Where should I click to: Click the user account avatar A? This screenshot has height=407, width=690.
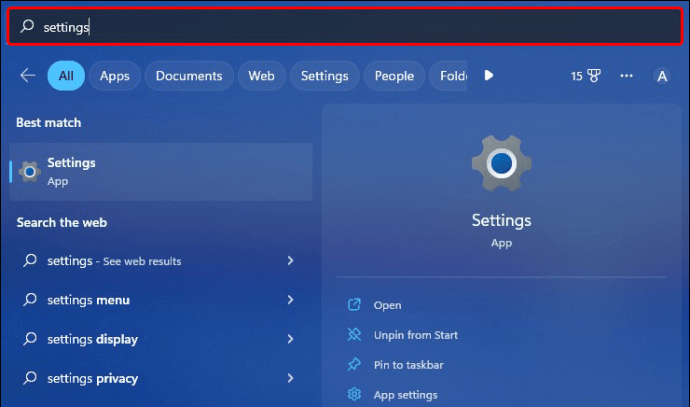tap(661, 76)
